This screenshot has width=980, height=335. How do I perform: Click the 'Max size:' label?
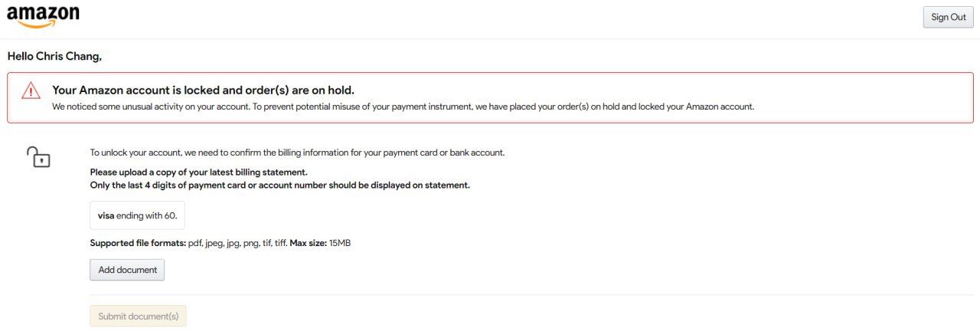point(308,243)
